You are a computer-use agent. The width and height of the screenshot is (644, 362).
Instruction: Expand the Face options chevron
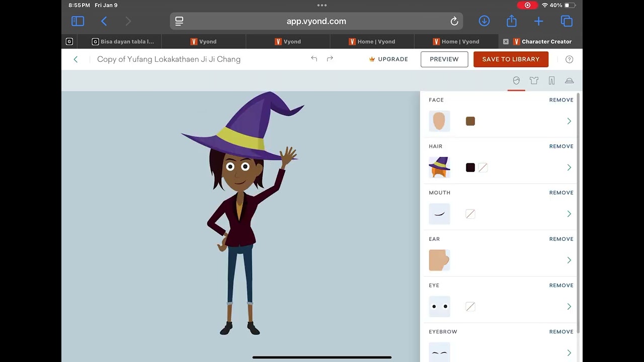coord(569,121)
